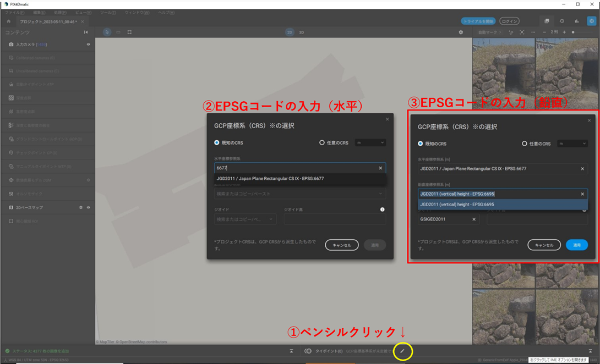Toggle visibility of 2Dベースマップ layer
Screen dimensions: 600x364
(89, 208)
